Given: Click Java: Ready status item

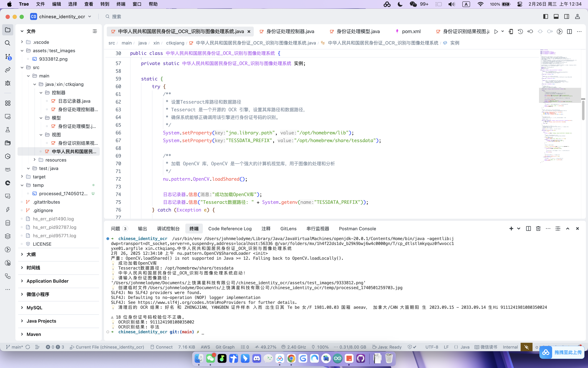Looking at the screenshot, I should tap(387, 347).
